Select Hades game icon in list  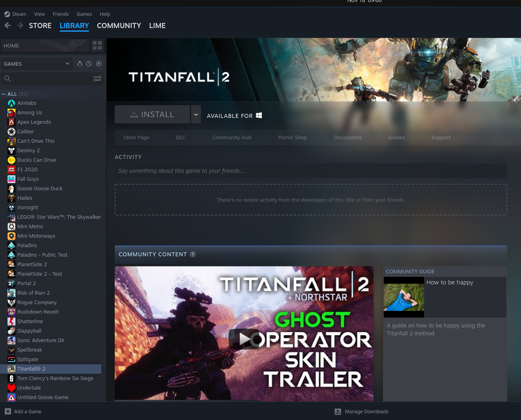pos(11,198)
